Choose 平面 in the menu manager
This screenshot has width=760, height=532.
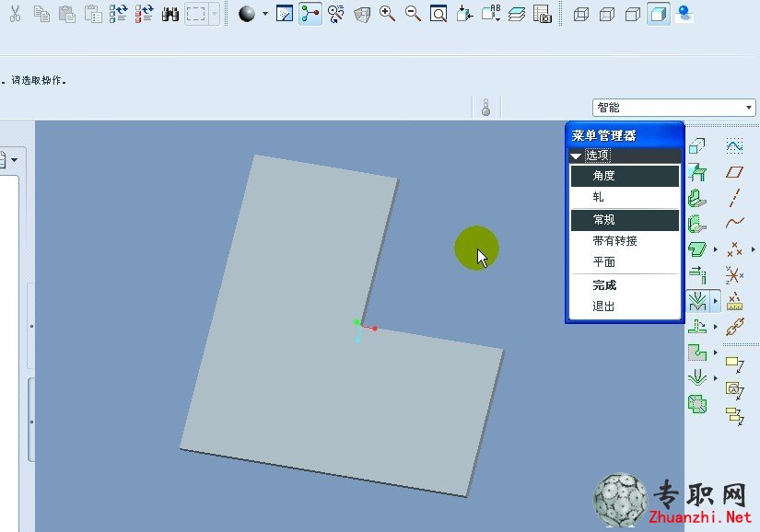point(625,262)
